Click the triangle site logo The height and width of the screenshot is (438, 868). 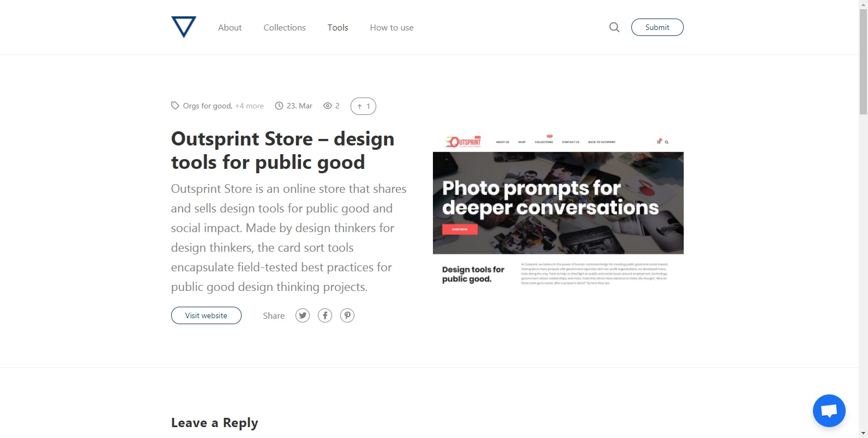pyautogui.click(x=184, y=27)
